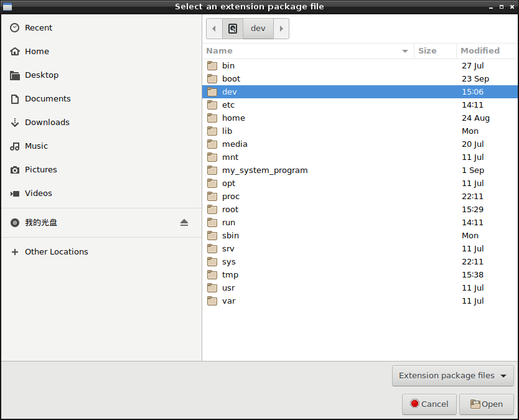Eject the 我的光盘 disc
The image size is (519, 420).
[x=184, y=223]
